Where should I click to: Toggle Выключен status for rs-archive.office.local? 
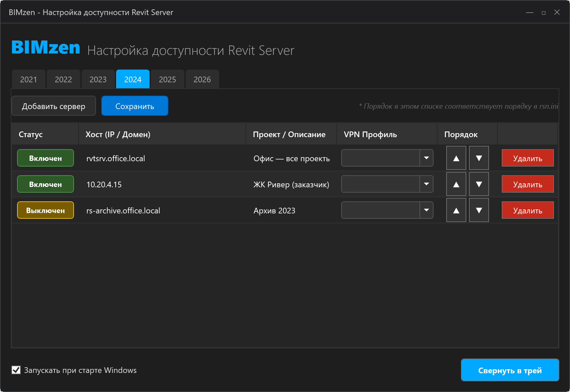45,210
